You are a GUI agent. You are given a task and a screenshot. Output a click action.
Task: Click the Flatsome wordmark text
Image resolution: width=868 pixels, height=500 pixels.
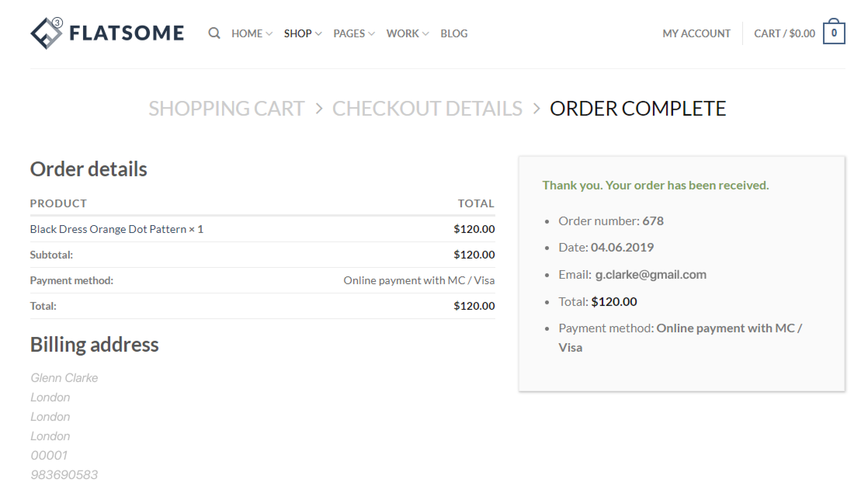pyautogui.click(x=127, y=33)
